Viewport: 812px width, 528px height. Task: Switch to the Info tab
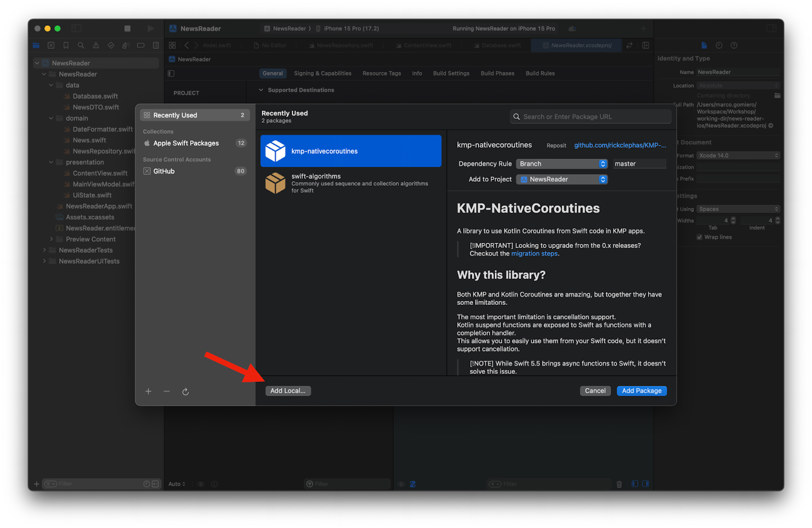[x=417, y=74]
